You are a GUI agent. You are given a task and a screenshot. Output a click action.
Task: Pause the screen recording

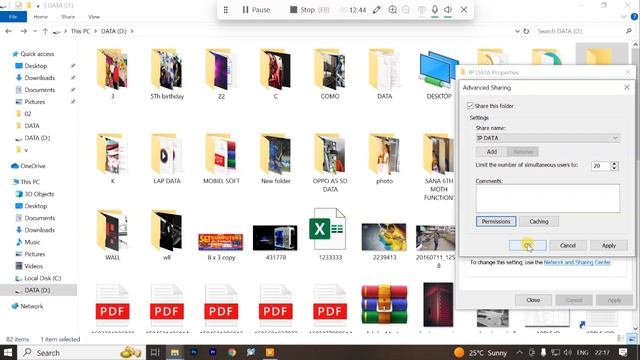click(256, 10)
